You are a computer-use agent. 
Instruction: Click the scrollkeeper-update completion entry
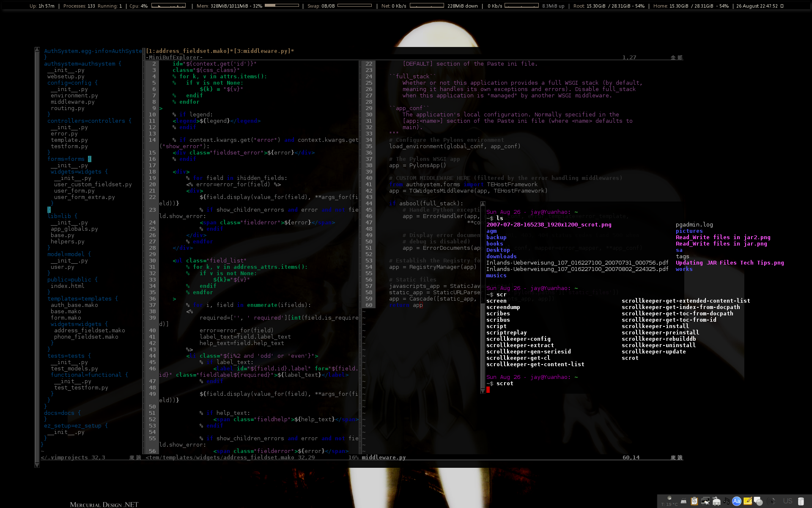[x=654, y=352]
